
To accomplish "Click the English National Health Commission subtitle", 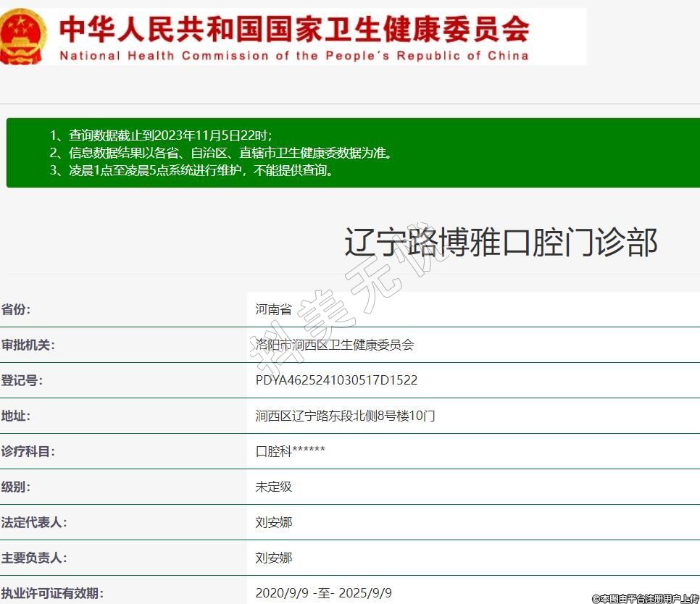I will [x=293, y=56].
